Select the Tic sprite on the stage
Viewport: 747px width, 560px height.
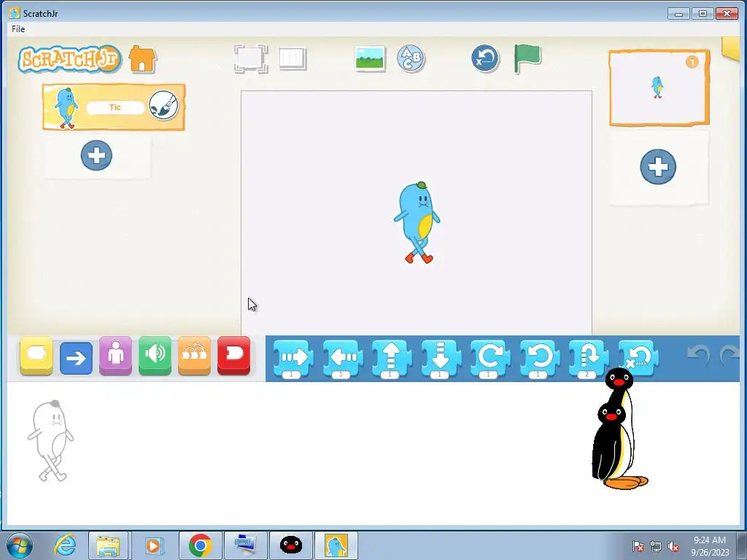(417, 222)
